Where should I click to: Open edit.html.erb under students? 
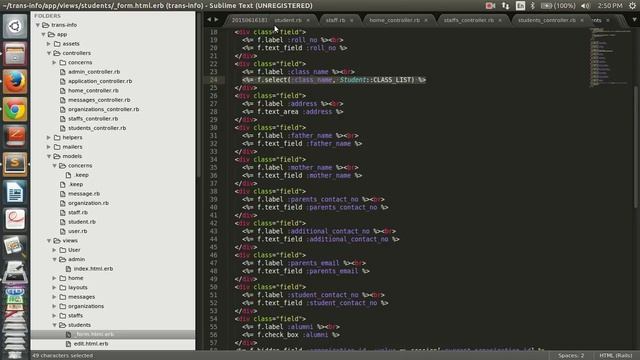(91, 344)
